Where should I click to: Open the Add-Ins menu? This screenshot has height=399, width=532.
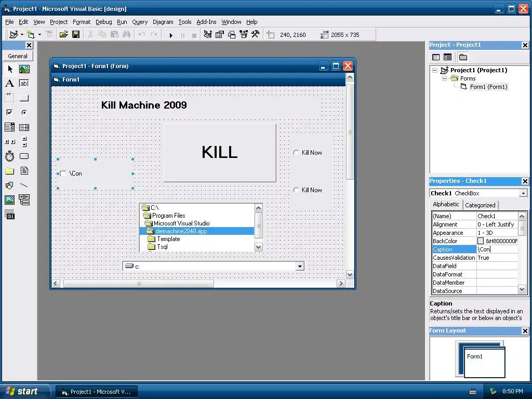[x=206, y=22]
